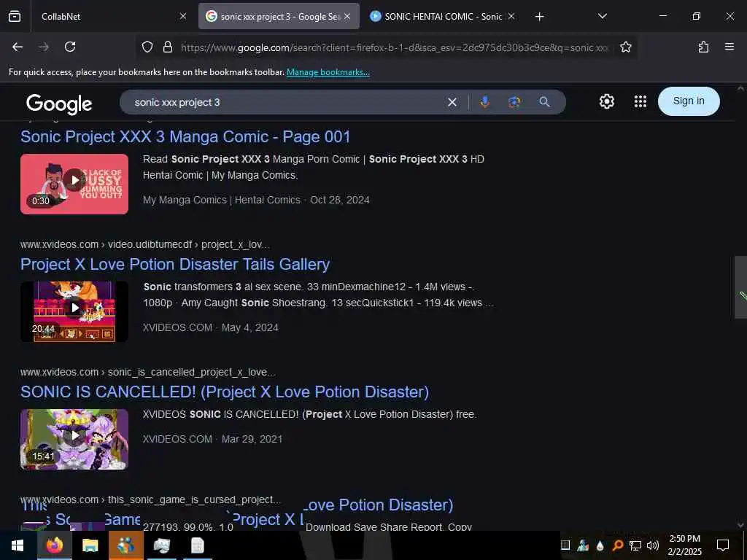This screenshot has width=747, height=560.
Task: Click the scrollbar down arrow
Action: (x=740, y=525)
